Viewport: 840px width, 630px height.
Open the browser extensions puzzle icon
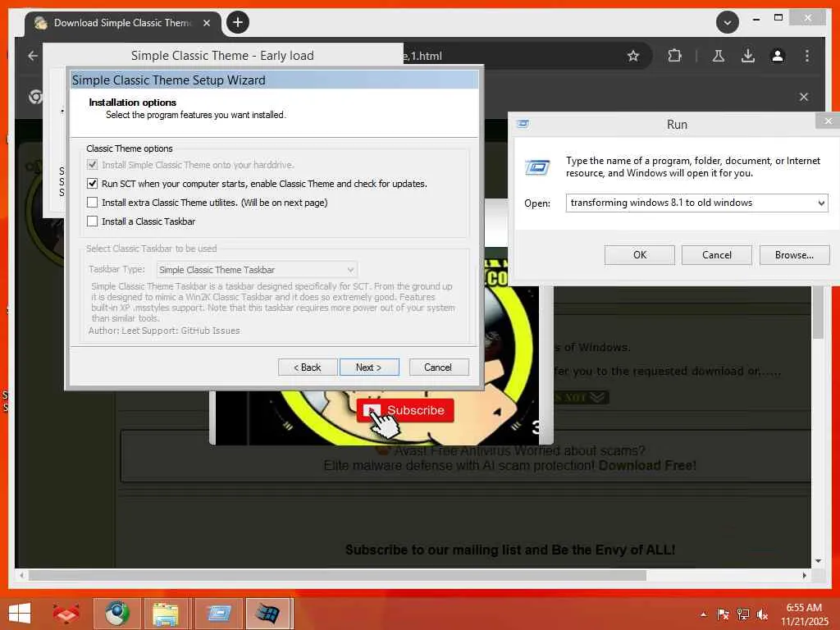674,56
